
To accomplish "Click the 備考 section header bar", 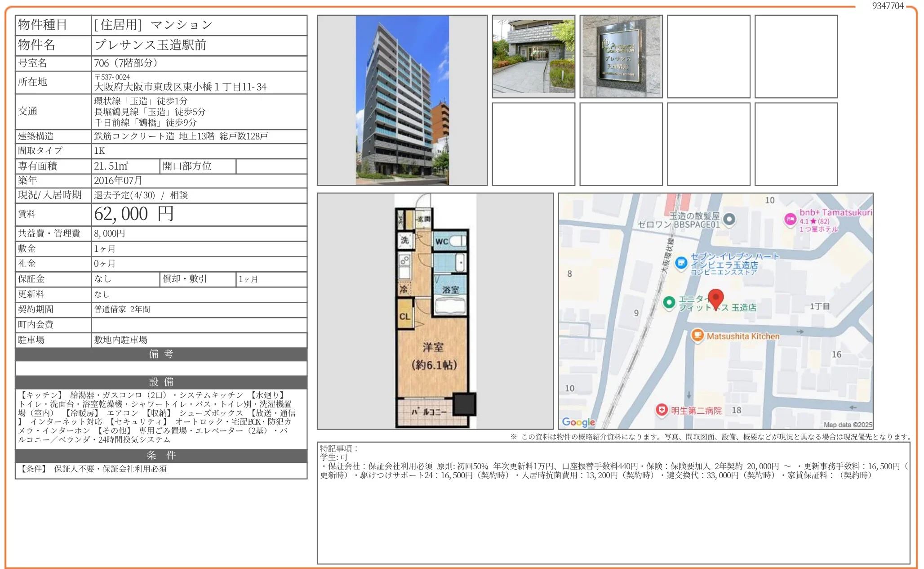I will pyautogui.click(x=161, y=354).
